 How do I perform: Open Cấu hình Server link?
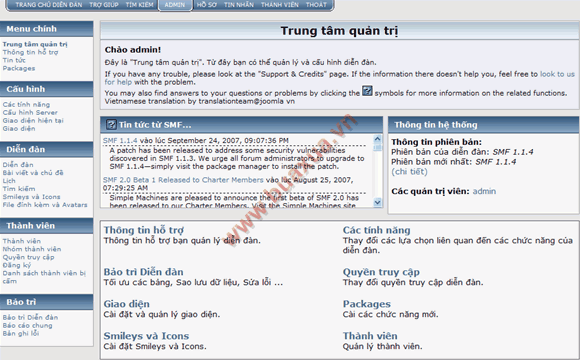coord(30,112)
